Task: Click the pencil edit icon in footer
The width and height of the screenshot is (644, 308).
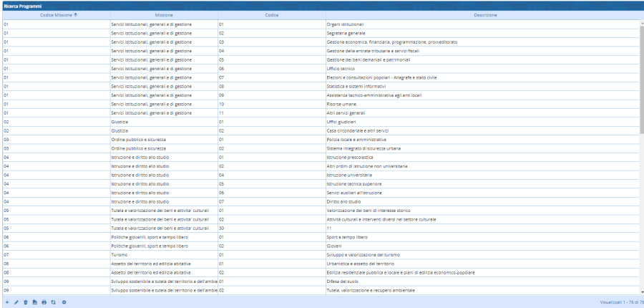Action: [16, 302]
